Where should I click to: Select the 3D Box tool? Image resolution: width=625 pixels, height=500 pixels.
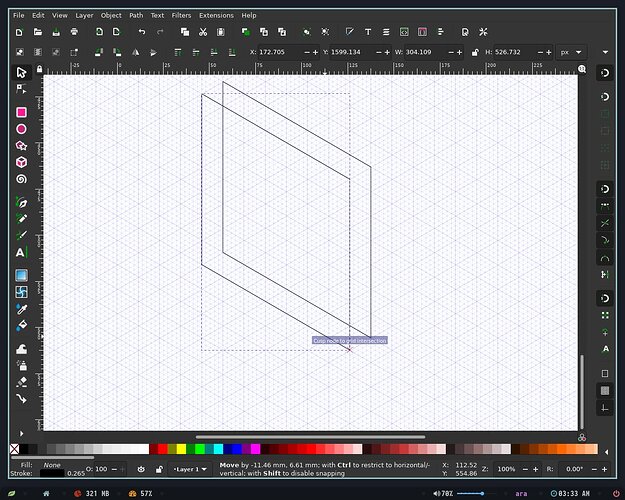(x=22, y=162)
